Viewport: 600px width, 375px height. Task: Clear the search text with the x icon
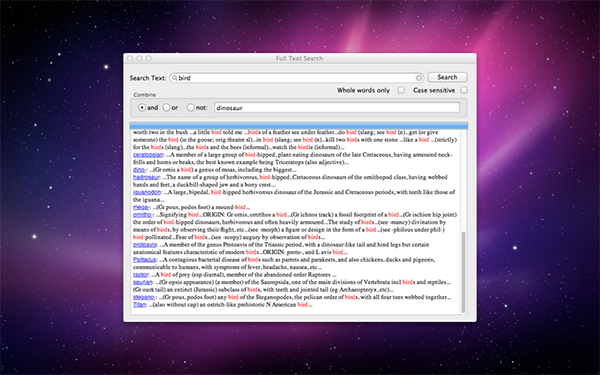[419, 78]
